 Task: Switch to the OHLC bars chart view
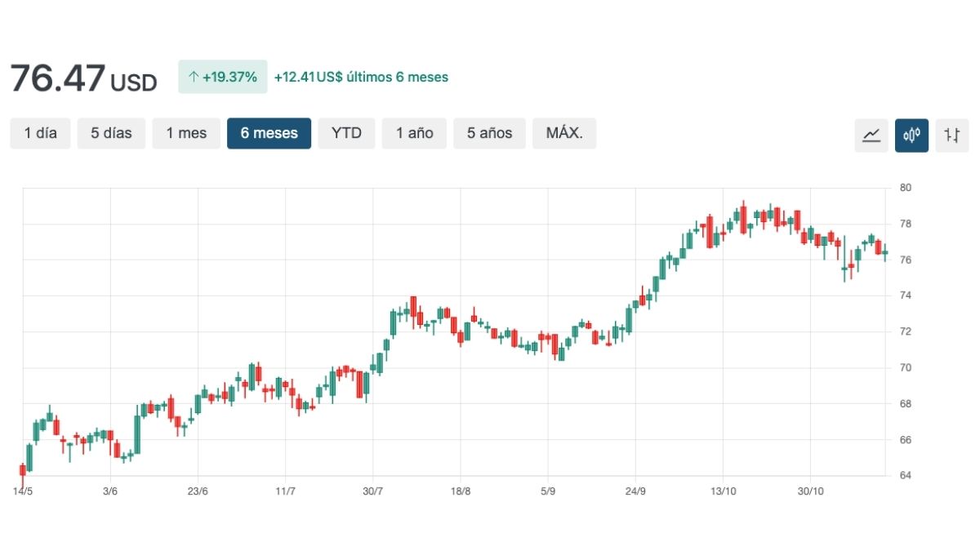(951, 135)
